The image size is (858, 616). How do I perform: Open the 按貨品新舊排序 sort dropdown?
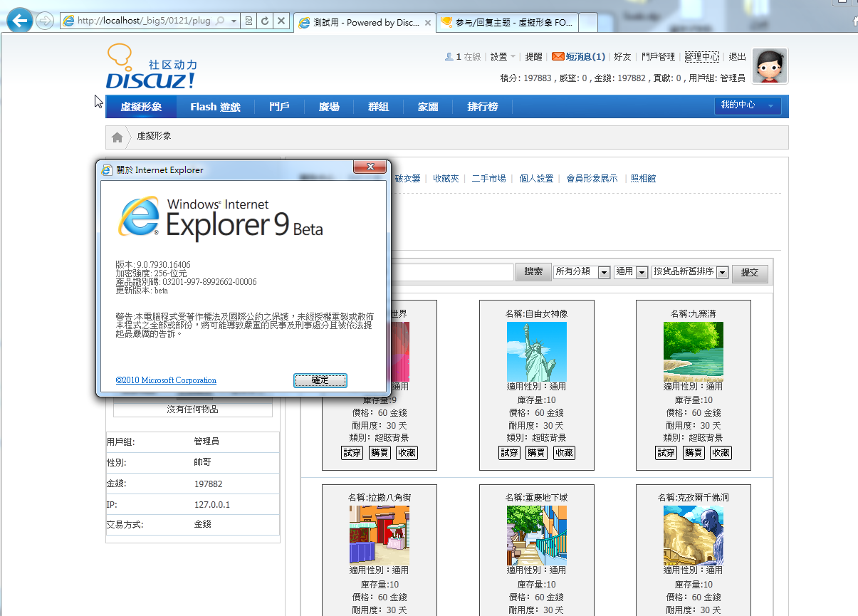click(690, 272)
